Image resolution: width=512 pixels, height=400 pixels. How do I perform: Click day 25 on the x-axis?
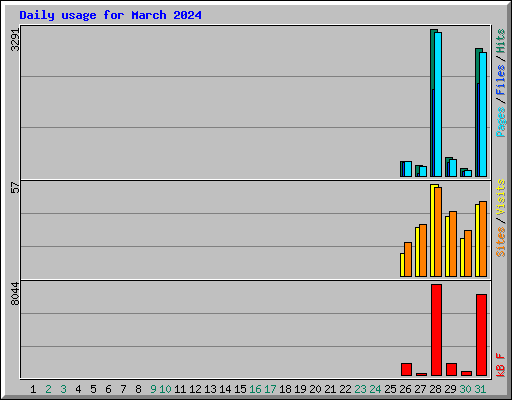pyautogui.click(x=390, y=389)
